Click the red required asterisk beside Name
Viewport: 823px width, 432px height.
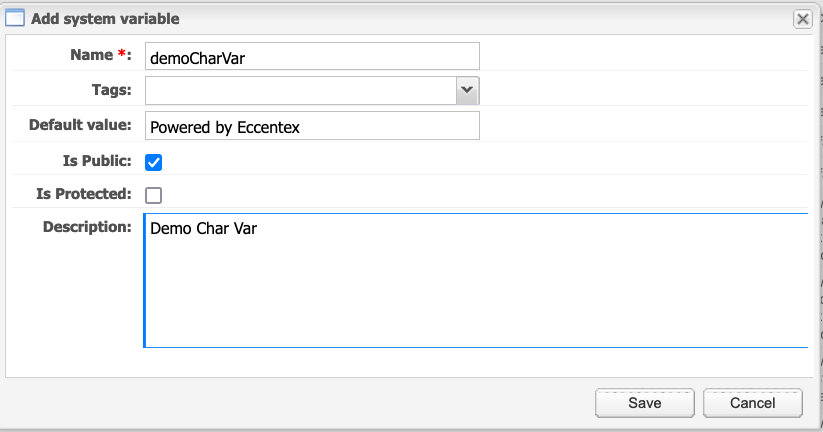click(x=122, y=54)
